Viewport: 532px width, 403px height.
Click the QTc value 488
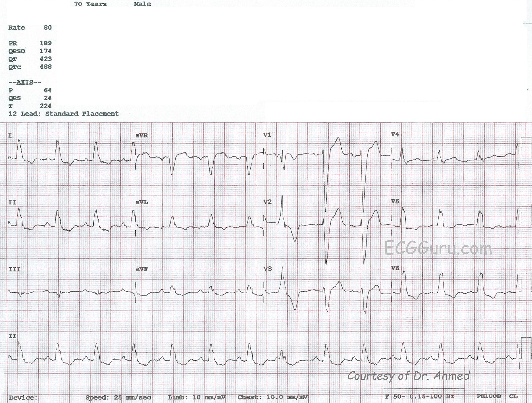coord(46,67)
